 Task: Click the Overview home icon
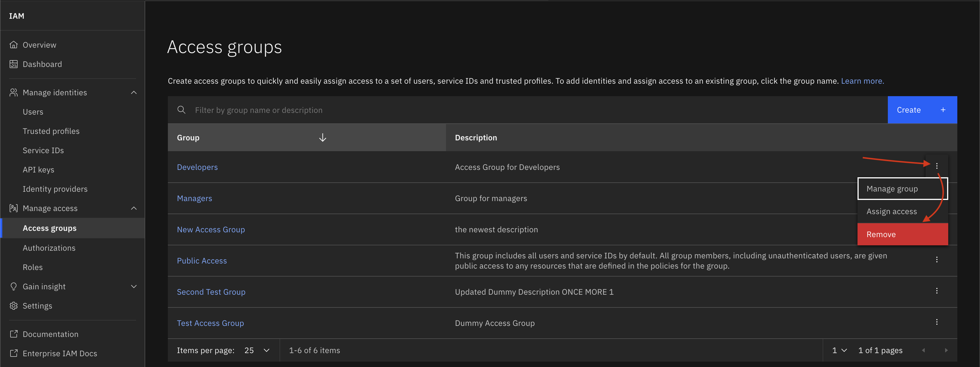14,45
